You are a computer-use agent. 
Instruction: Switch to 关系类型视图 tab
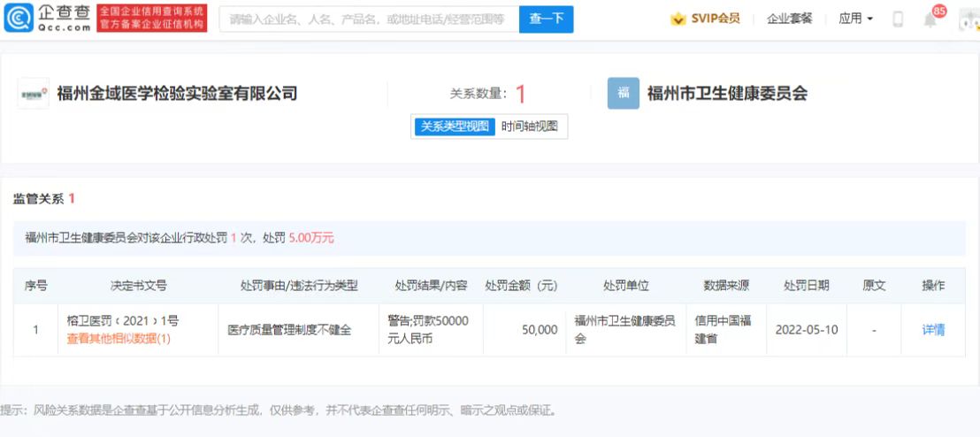[x=455, y=126]
